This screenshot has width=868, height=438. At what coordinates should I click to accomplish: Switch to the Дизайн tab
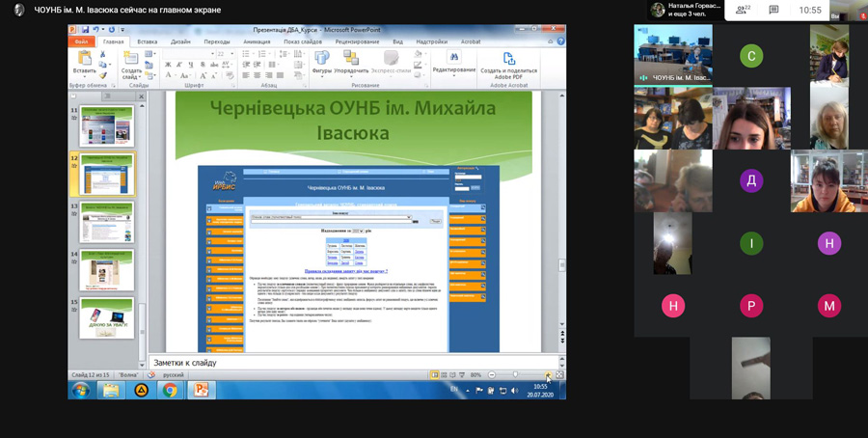[180, 41]
